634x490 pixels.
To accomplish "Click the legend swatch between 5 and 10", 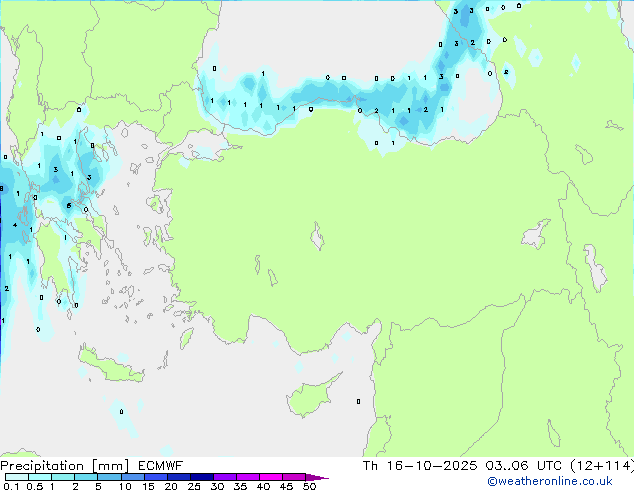I will pos(110,477).
